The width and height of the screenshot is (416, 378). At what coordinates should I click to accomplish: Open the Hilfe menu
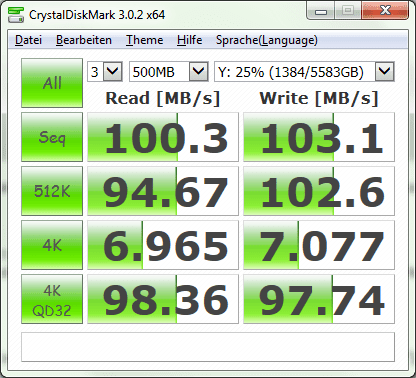coord(189,40)
